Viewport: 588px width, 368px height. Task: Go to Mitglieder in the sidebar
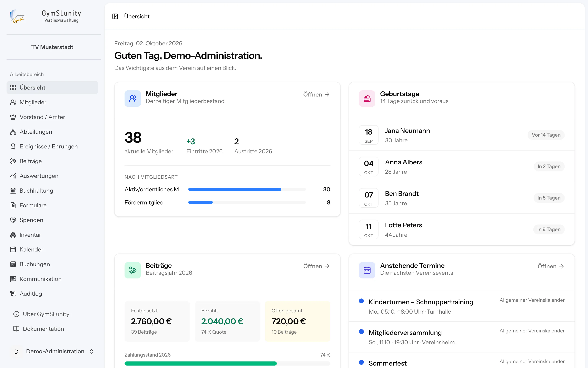coord(52,102)
